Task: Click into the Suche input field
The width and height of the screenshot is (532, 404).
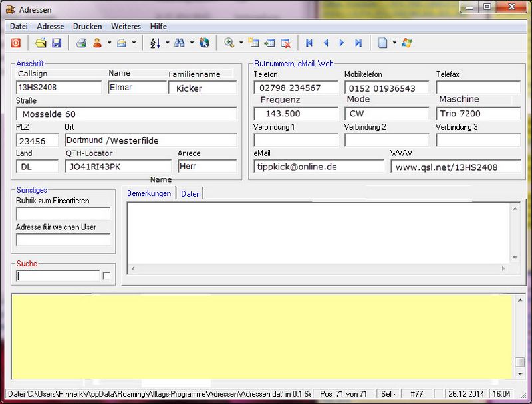Action: pyautogui.click(x=57, y=275)
